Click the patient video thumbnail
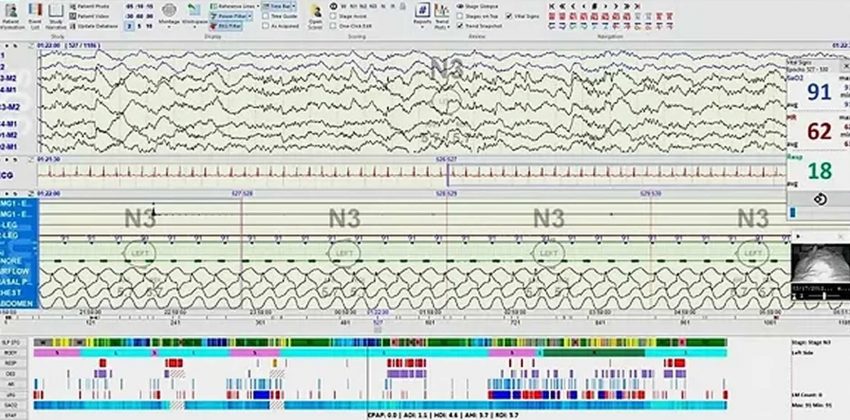Screen dimensions: 850x420 tap(820, 263)
